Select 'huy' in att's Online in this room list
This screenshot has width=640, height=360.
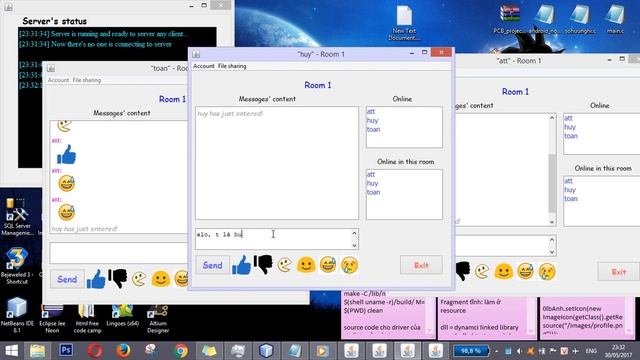[570, 190]
